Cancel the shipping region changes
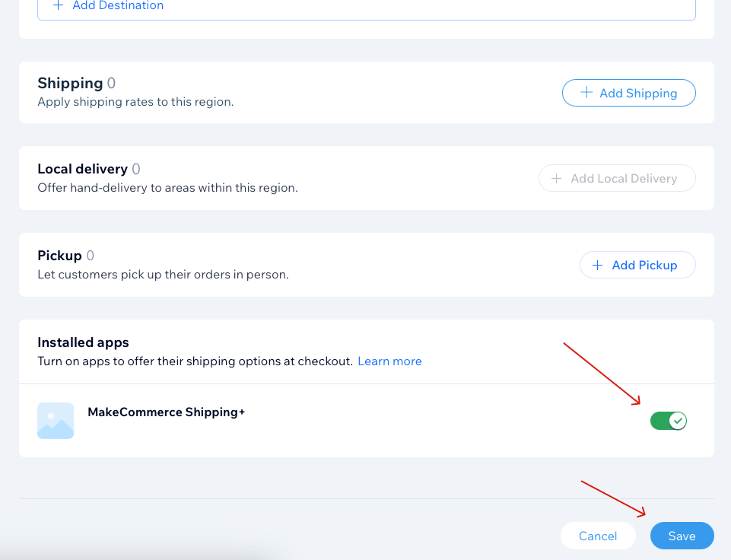The width and height of the screenshot is (731, 560). tap(598, 536)
